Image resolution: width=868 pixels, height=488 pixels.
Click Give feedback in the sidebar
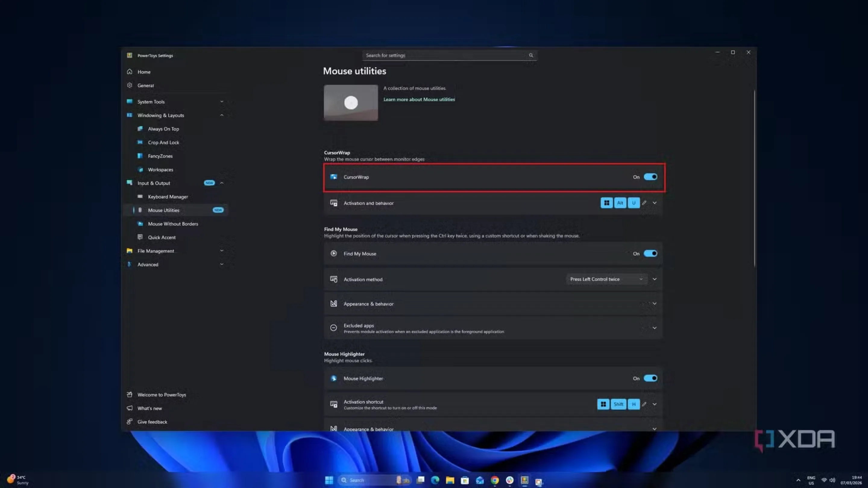(152, 421)
